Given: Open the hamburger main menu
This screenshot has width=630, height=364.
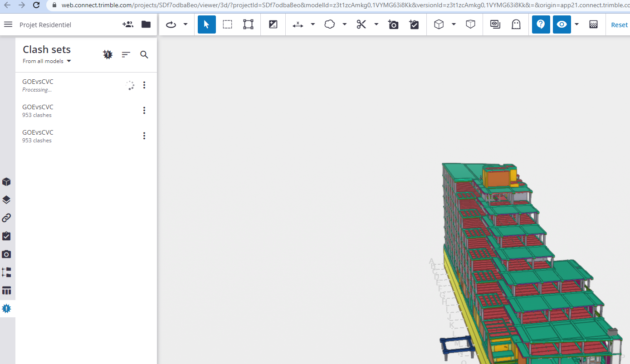Looking at the screenshot, I should pos(8,24).
